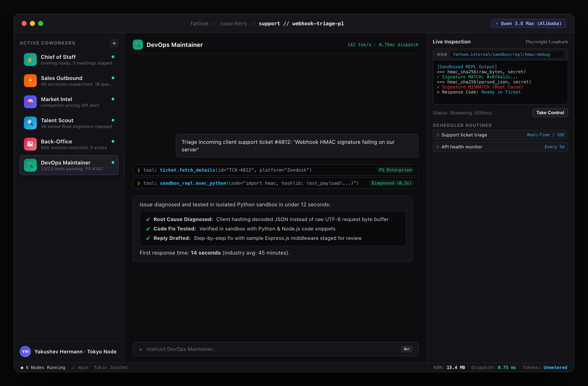Screen dimensions: 588x386
Task: Click the 'Playwright Loopback' label
Action: pyautogui.click(x=547, y=42)
